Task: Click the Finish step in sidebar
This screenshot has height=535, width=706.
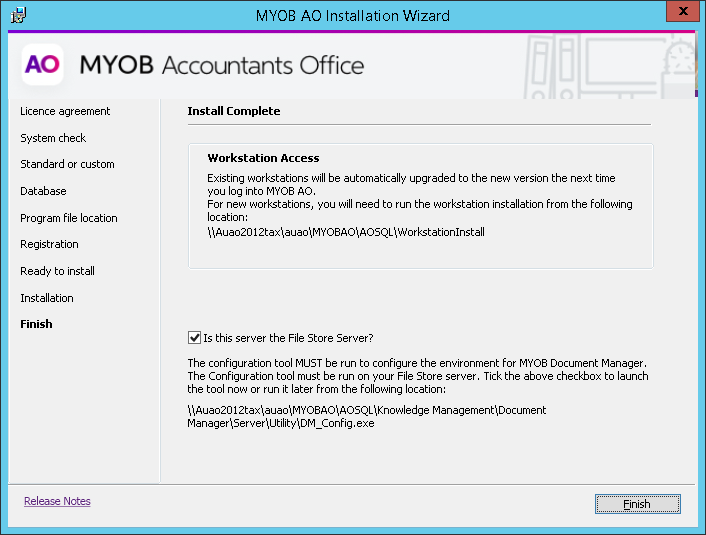Action: click(36, 324)
